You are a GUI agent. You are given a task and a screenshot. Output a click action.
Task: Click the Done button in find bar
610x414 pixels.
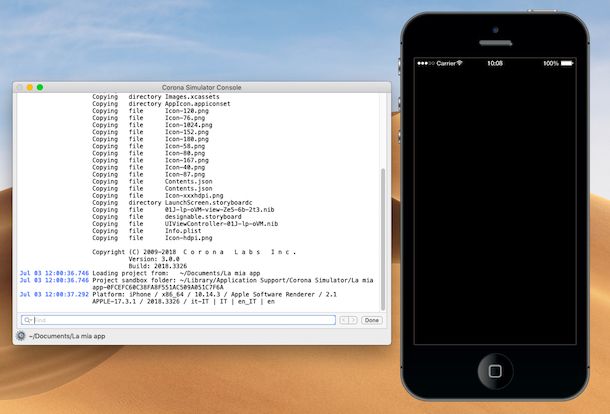(x=372, y=320)
